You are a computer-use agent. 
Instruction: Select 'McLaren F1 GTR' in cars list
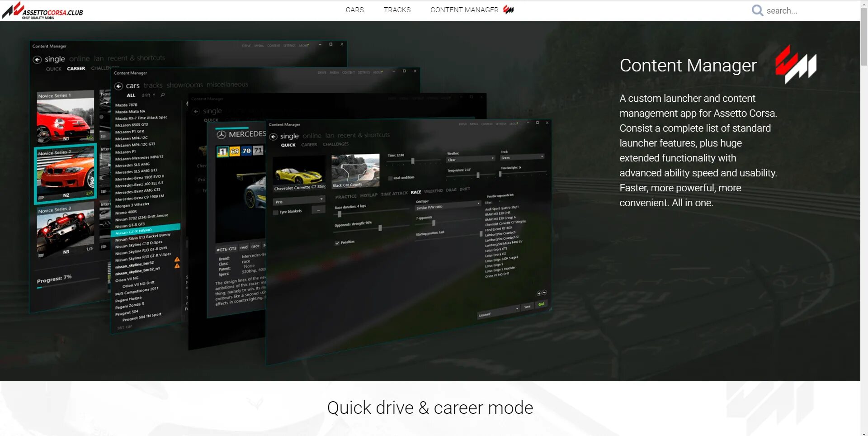(x=130, y=132)
